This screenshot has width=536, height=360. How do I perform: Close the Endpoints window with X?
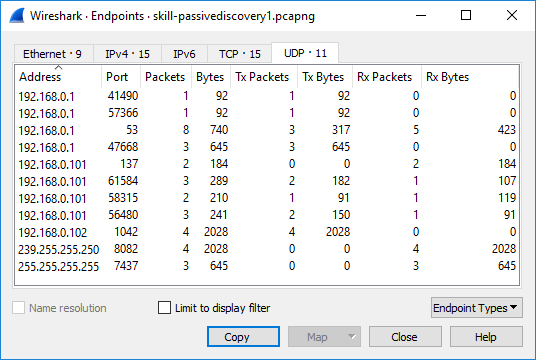tap(512, 15)
